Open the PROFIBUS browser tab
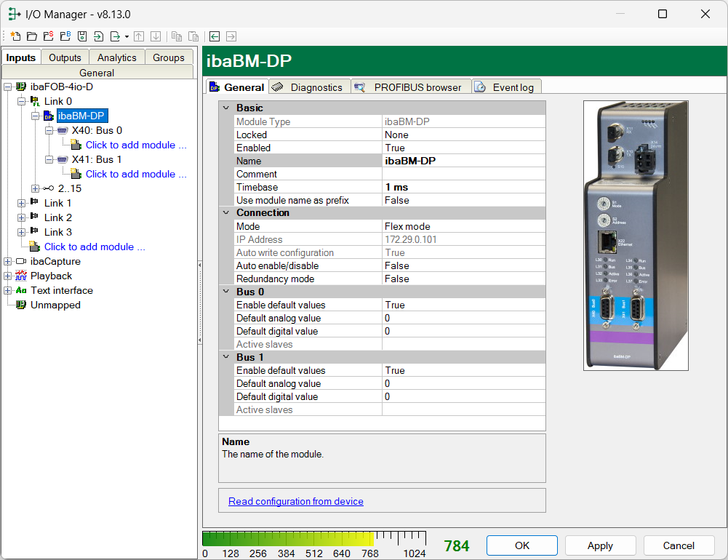 click(x=412, y=87)
